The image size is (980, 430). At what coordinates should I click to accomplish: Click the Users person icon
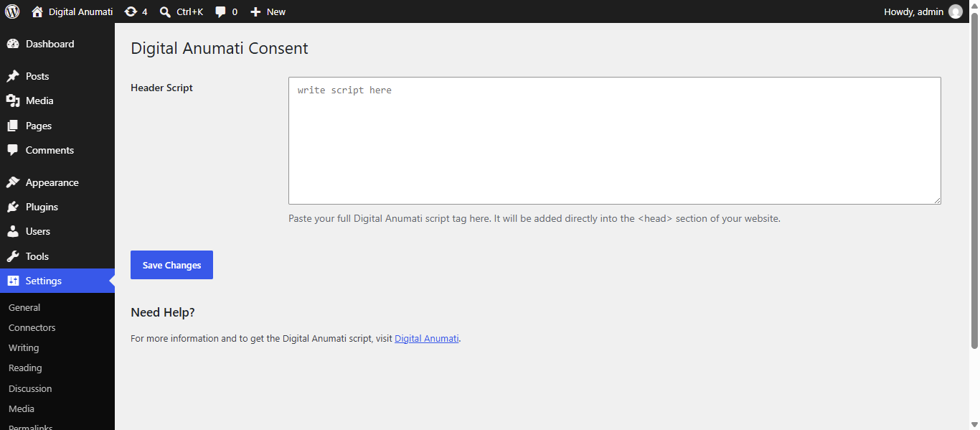(x=13, y=231)
